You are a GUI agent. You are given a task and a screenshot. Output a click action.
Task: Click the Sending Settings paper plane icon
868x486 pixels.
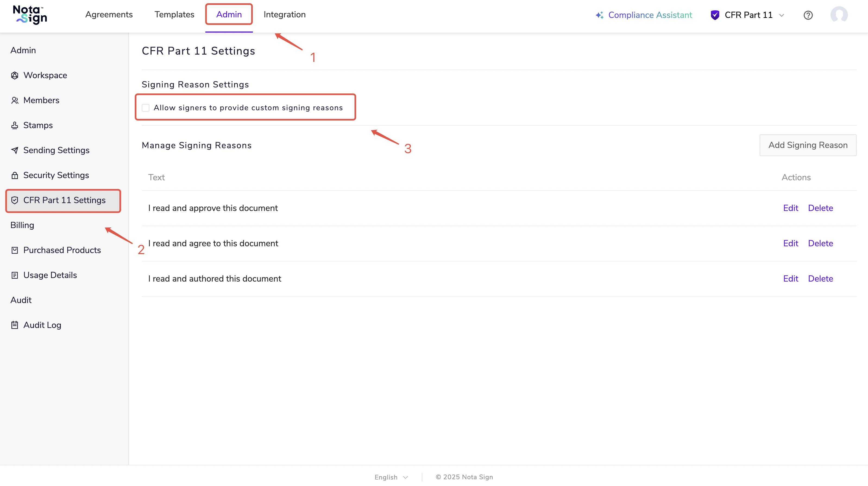pos(14,150)
